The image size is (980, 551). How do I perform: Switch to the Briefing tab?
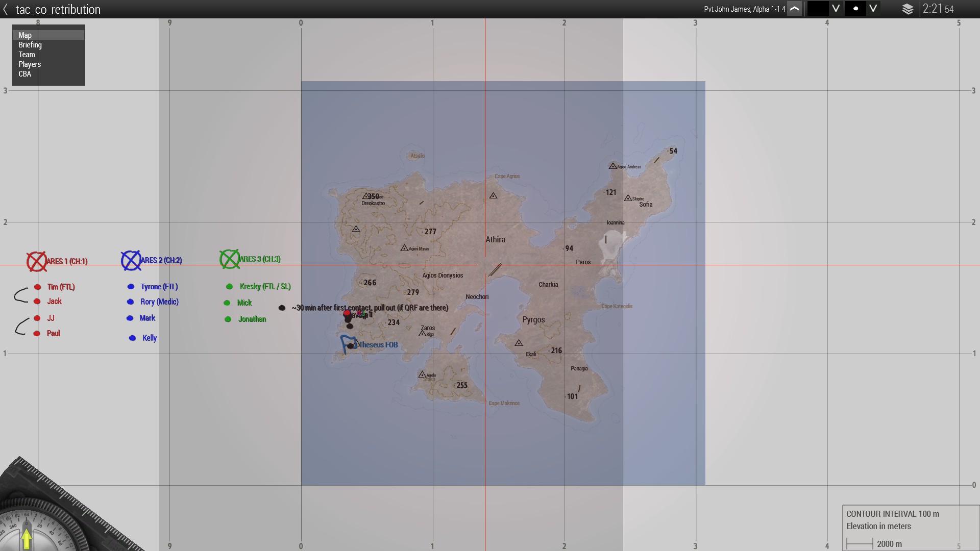pos(30,44)
